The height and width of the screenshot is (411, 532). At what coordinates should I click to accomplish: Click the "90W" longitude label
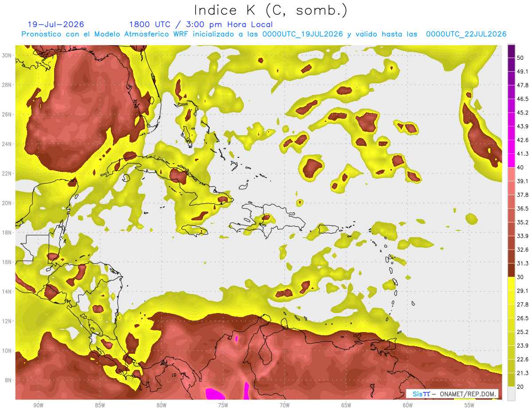(38, 405)
